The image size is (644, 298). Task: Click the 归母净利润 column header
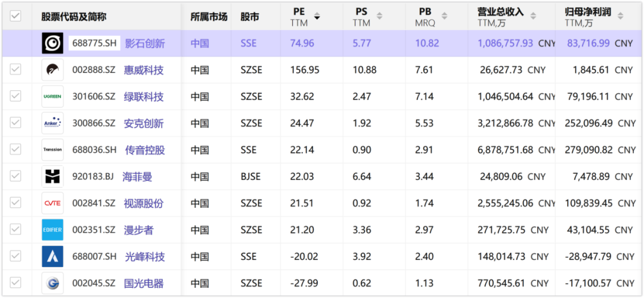tap(588, 13)
